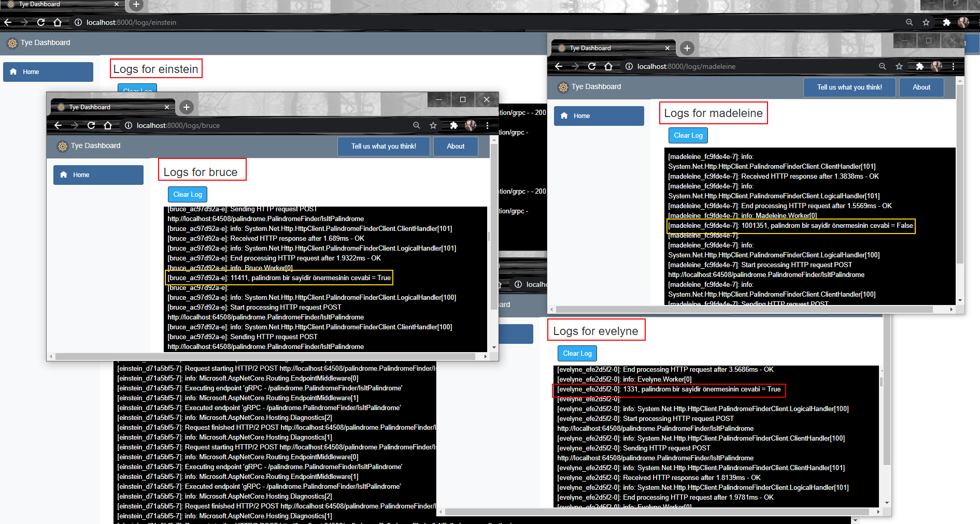
Task: Click zoom icon in madeleine window address bar
Action: [882, 66]
